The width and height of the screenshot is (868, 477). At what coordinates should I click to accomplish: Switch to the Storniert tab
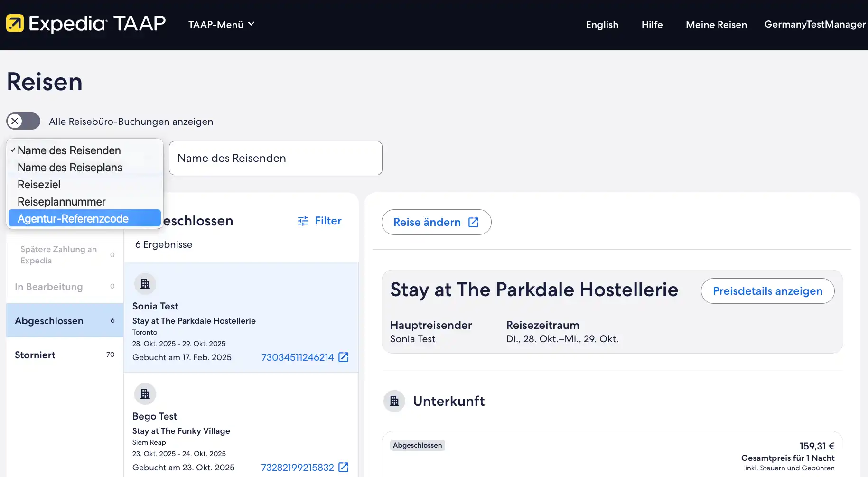click(x=65, y=355)
